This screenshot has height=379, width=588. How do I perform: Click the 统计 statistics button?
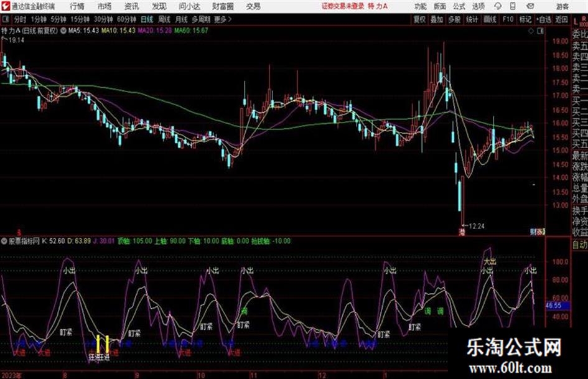click(x=472, y=19)
